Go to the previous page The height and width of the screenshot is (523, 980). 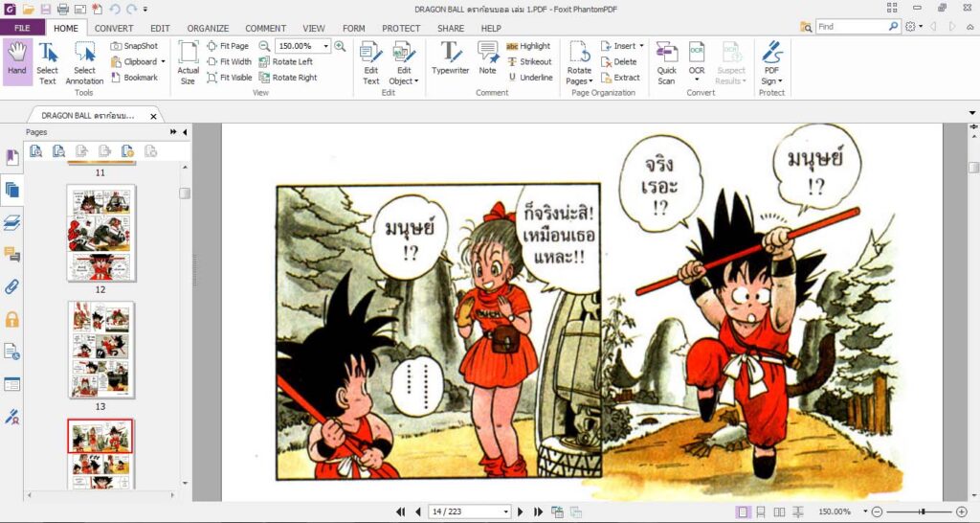point(418,512)
